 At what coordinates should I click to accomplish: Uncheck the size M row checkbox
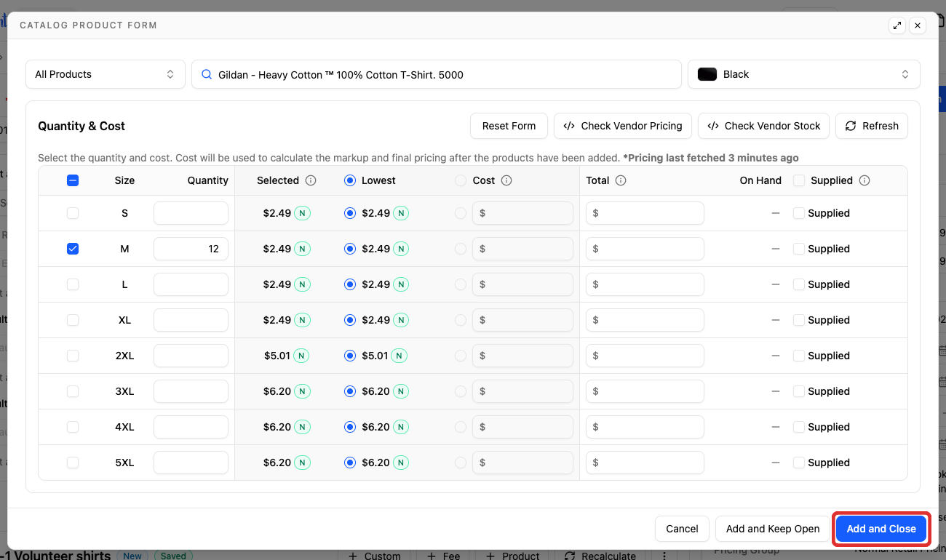click(73, 249)
